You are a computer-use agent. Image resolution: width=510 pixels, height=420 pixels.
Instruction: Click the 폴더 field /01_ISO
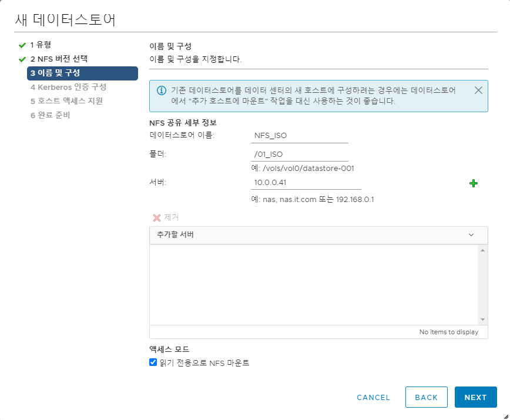(x=299, y=154)
